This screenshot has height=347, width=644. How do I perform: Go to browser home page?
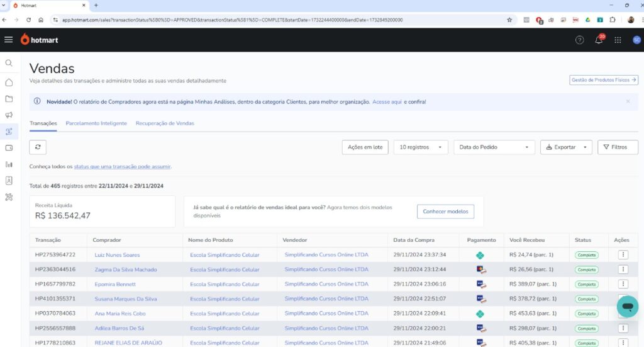pyautogui.click(x=41, y=20)
